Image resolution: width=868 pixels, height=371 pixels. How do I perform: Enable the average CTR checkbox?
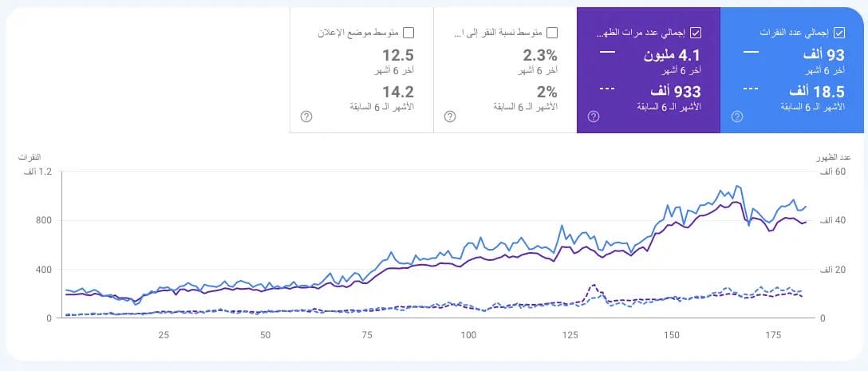[552, 33]
